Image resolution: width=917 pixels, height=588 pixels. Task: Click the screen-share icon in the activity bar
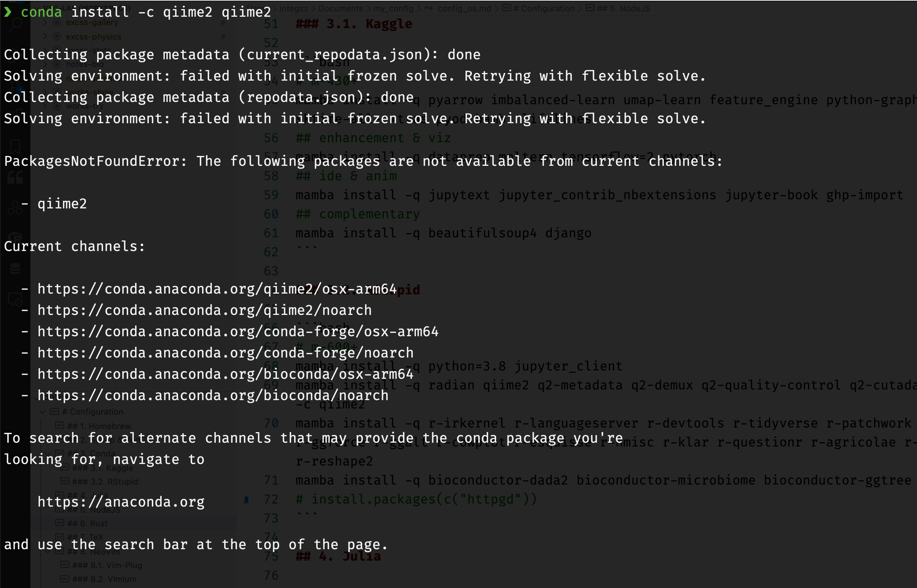[x=15, y=300]
